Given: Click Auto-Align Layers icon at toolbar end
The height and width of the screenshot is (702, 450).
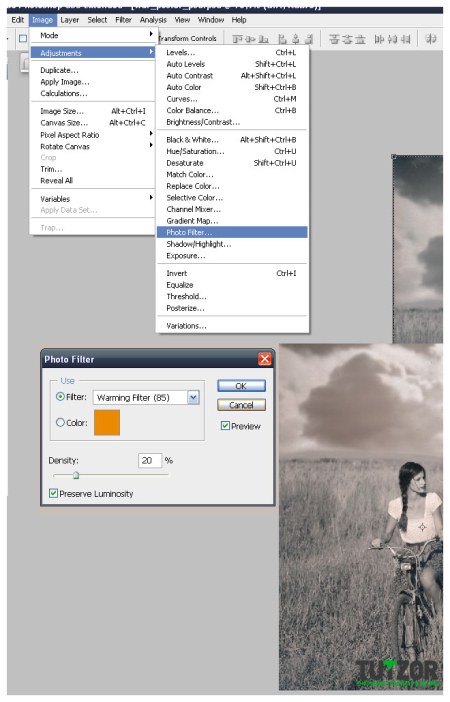Looking at the screenshot, I should [431, 39].
